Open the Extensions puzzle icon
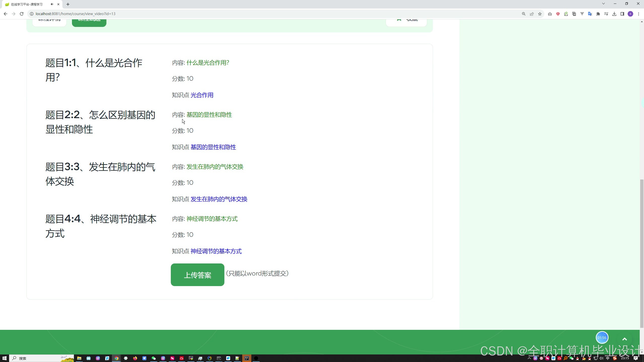The image size is (644, 362). click(x=598, y=14)
